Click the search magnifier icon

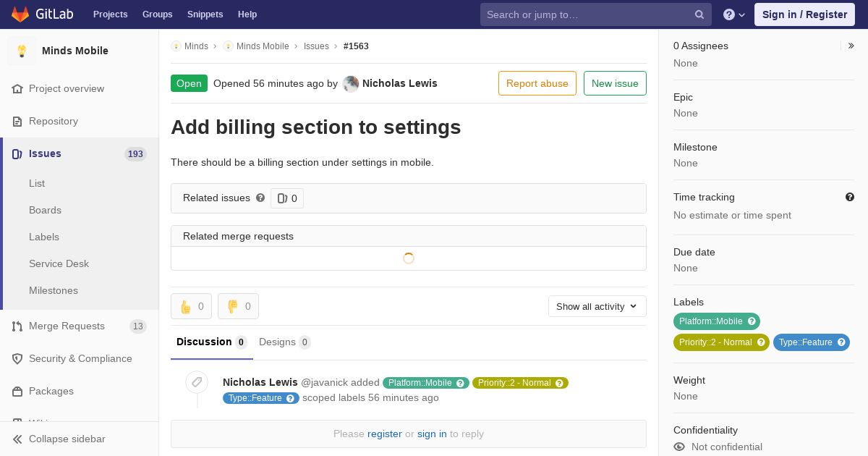point(699,14)
